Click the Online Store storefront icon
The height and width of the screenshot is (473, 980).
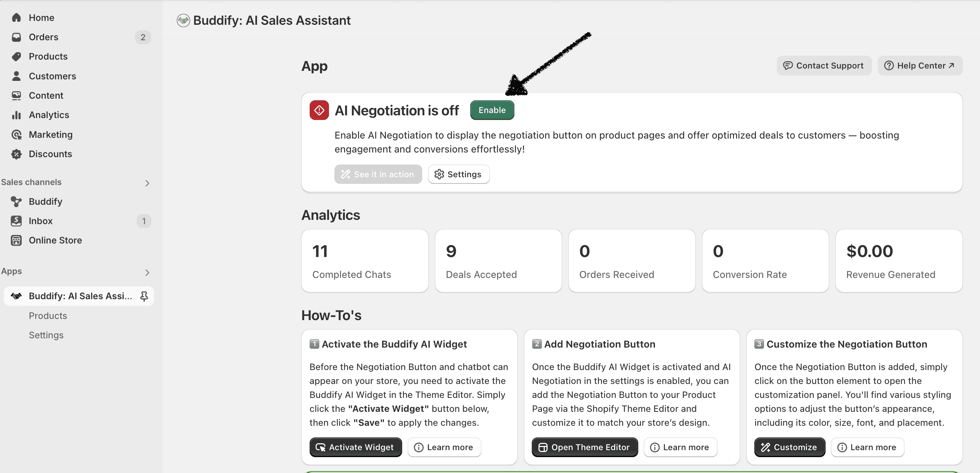[x=16, y=240]
